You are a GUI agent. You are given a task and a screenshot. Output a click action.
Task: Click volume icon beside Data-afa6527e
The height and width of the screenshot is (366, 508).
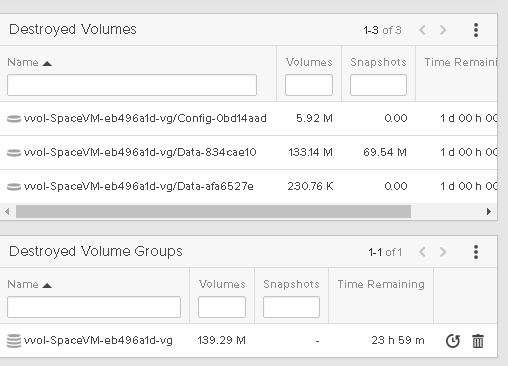14,187
